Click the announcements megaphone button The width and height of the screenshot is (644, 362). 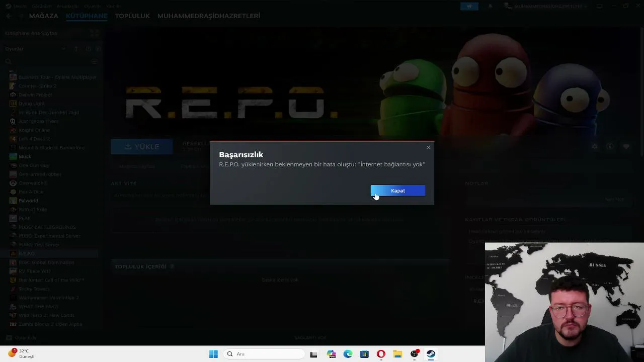tap(469, 6)
